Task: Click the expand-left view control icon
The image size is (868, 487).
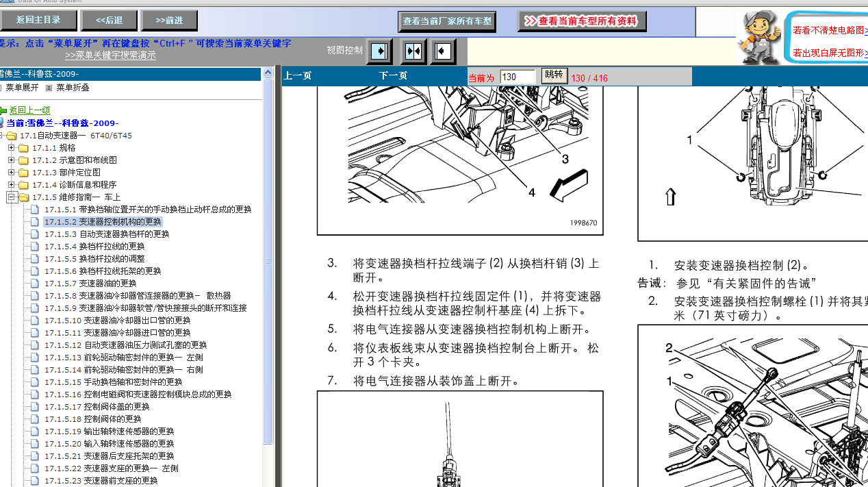Action: point(444,51)
